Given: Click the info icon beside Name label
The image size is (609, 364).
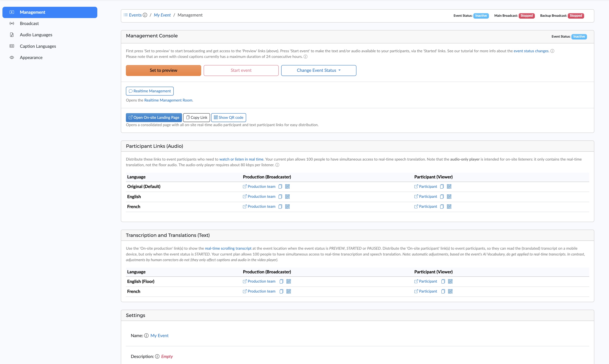Looking at the screenshot, I should [x=146, y=336].
